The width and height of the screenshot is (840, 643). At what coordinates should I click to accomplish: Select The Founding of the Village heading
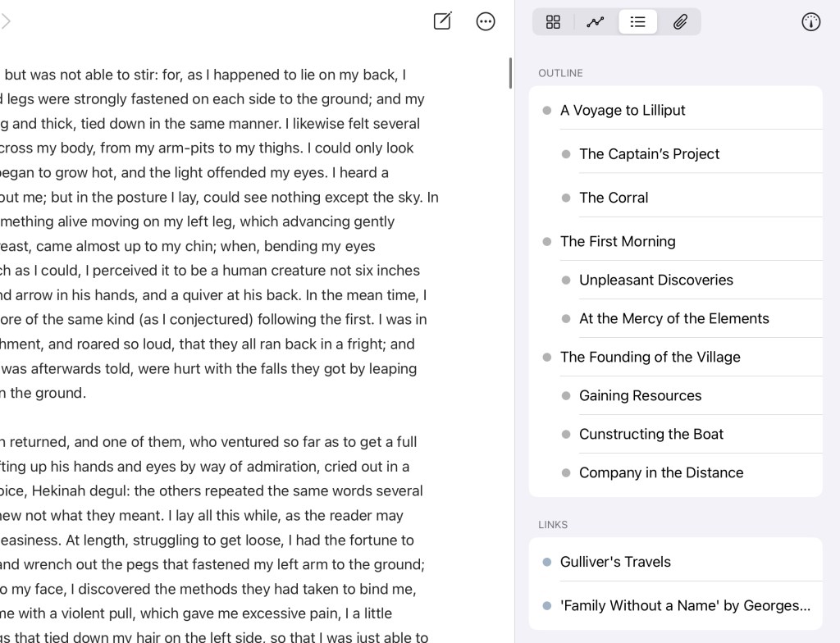(x=650, y=357)
